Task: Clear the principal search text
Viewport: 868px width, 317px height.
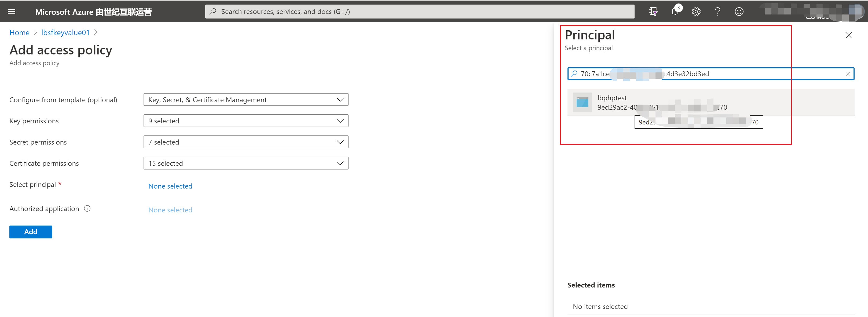Action: coord(848,74)
